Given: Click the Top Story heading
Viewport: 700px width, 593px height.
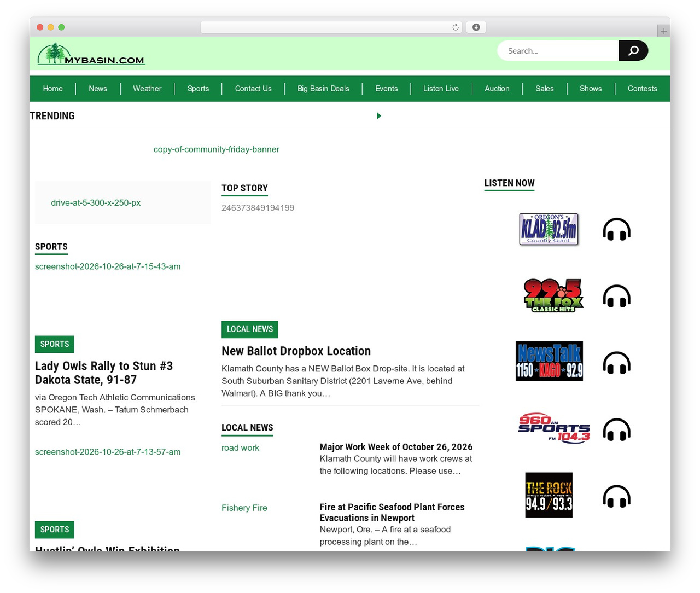Looking at the screenshot, I should [x=244, y=188].
